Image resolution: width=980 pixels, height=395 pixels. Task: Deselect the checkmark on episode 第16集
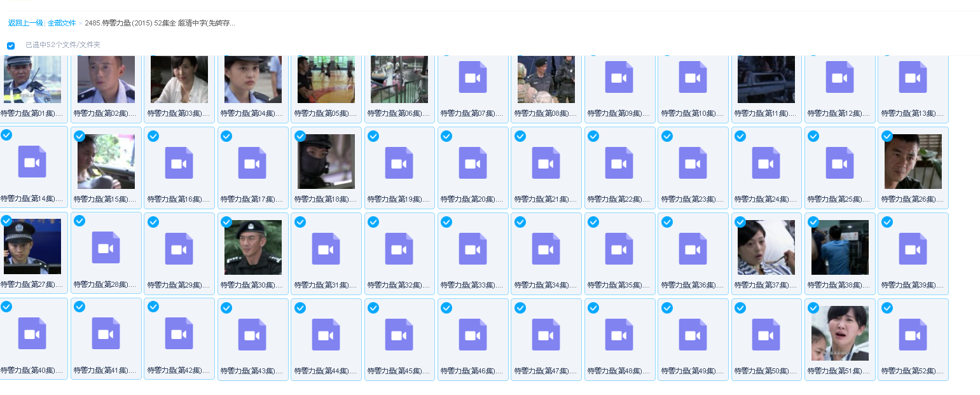coord(153,136)
